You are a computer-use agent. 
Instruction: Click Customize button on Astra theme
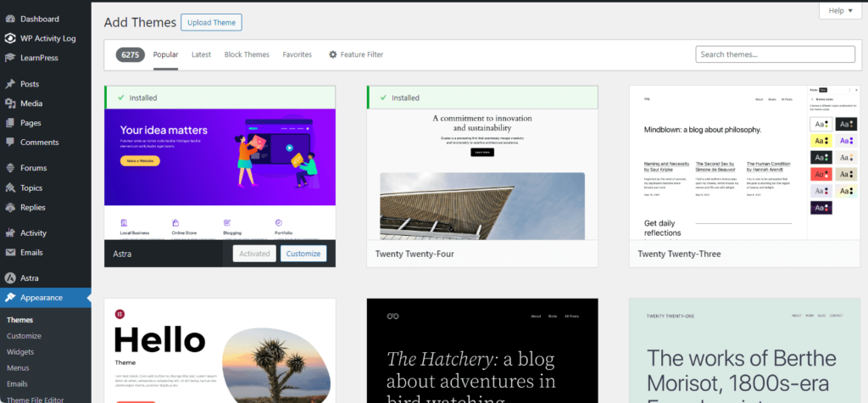coord(303,254)
